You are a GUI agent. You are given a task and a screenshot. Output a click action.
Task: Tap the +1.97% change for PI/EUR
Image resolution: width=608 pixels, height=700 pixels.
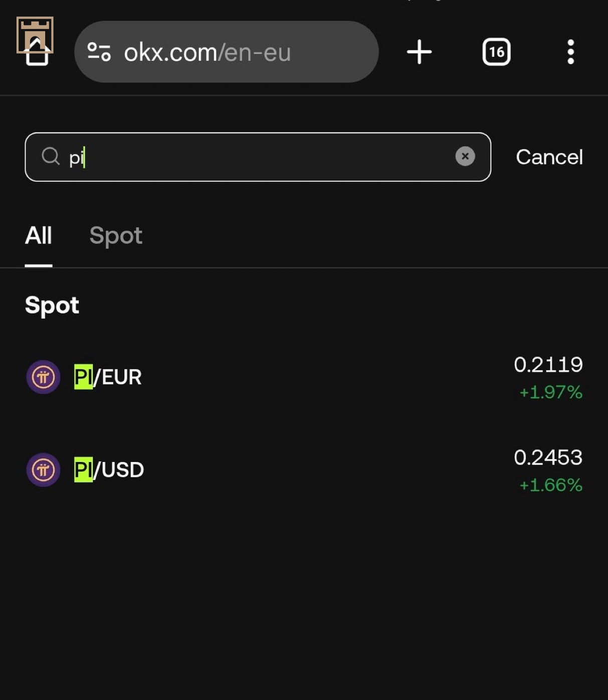point(551,392)
